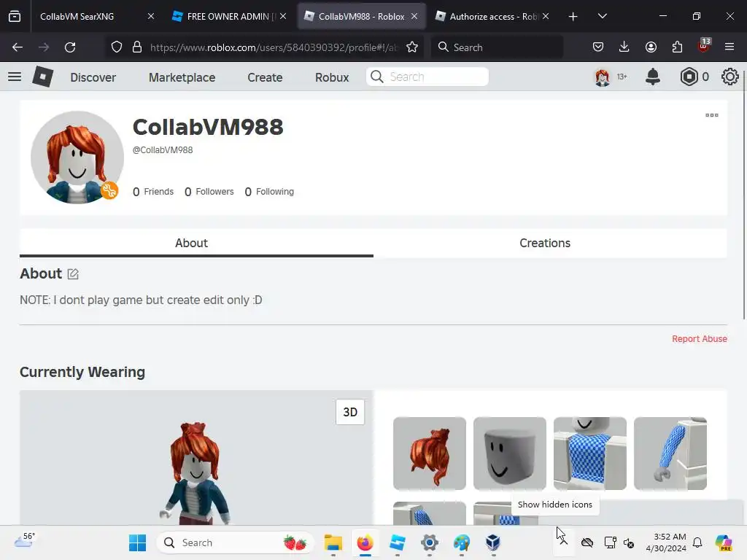Click the Firefox search box
The image size is (747, 560).
(x=498, y=47)
